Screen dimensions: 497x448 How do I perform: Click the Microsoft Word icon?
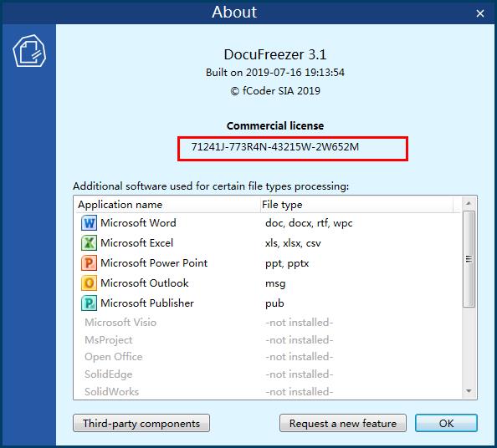pyautogui.click(x=89, y=223)
